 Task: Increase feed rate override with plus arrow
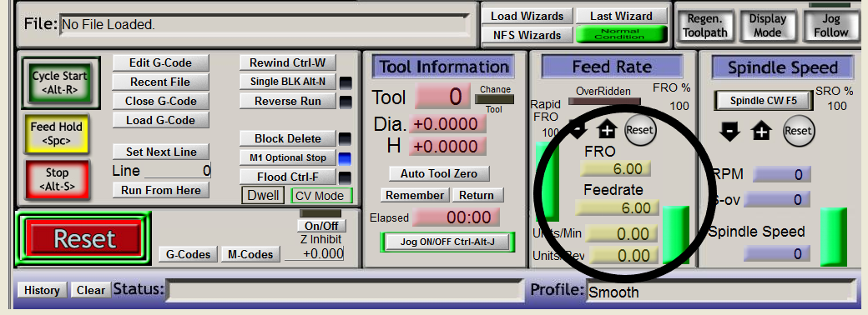point(608,131)
